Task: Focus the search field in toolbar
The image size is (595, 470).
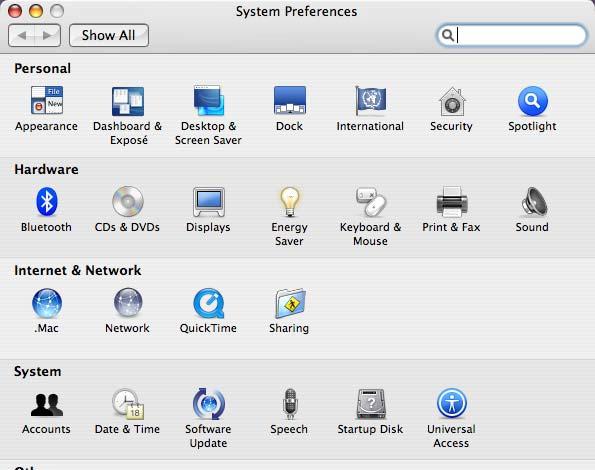Action: [512, 35]
